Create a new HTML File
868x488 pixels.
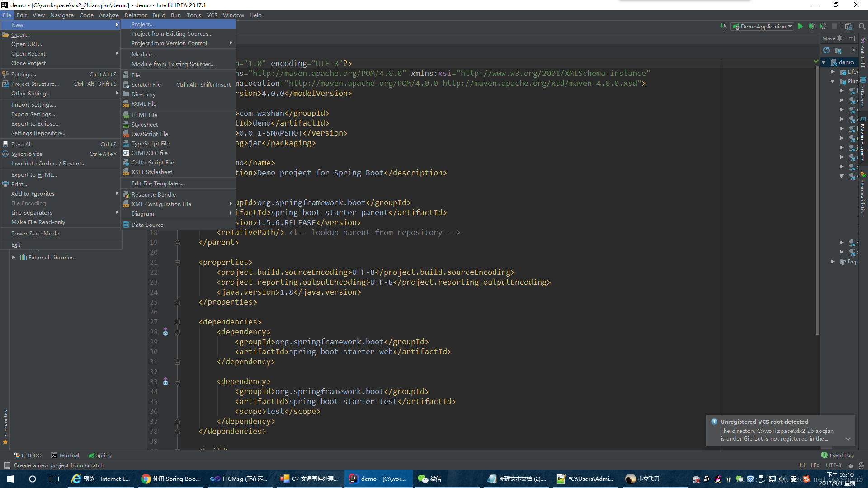tap(179, 115)
